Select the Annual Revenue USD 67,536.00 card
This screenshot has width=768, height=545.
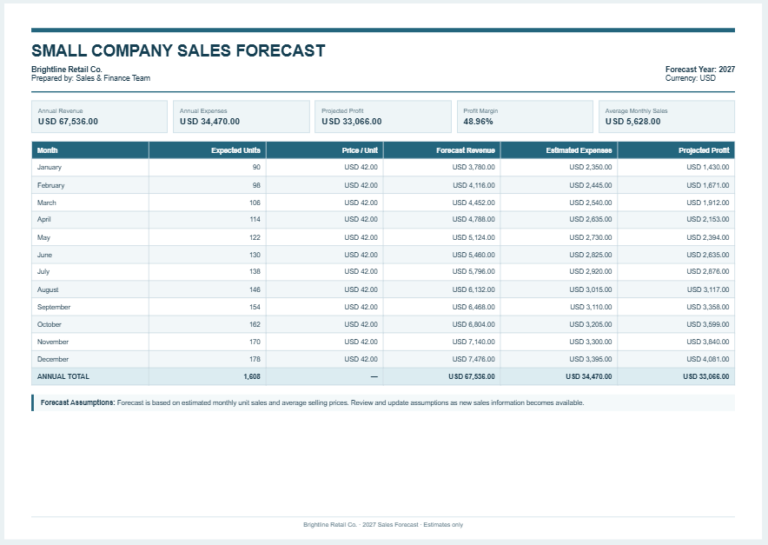pyautogui.click(x=99, y=117)
